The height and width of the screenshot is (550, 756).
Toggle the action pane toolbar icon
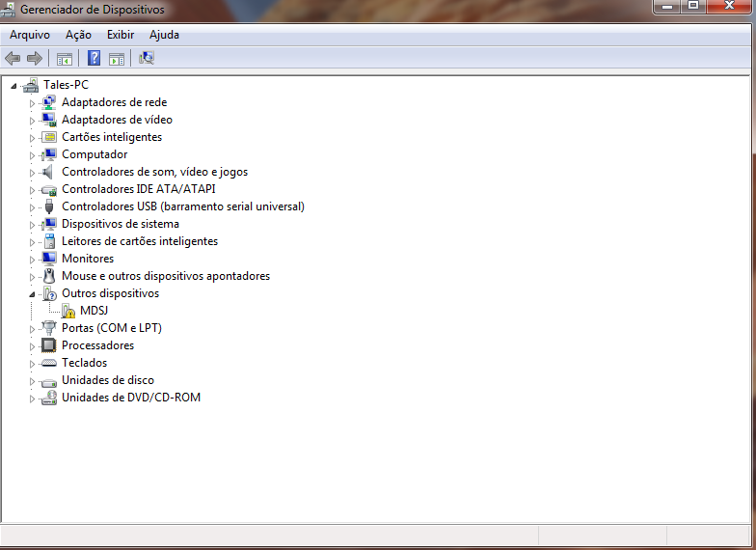click(x=117, y=59)
